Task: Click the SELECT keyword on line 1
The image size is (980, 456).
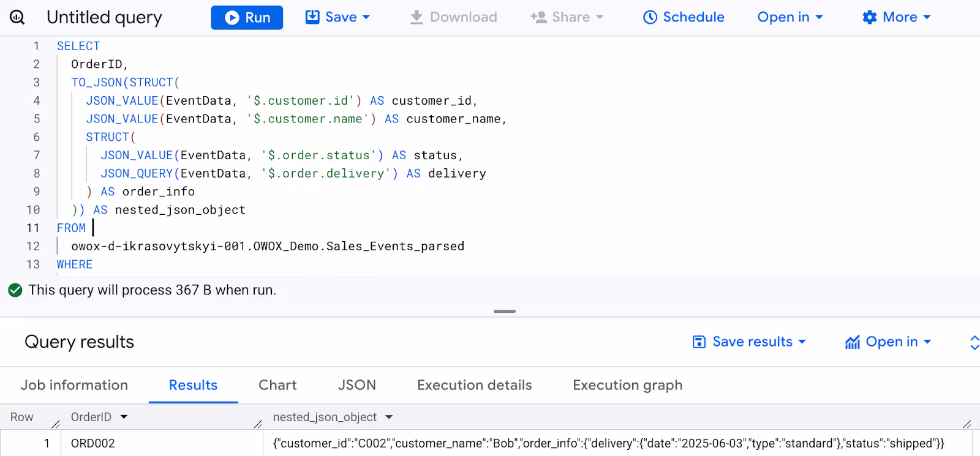Action: [78, 46]
